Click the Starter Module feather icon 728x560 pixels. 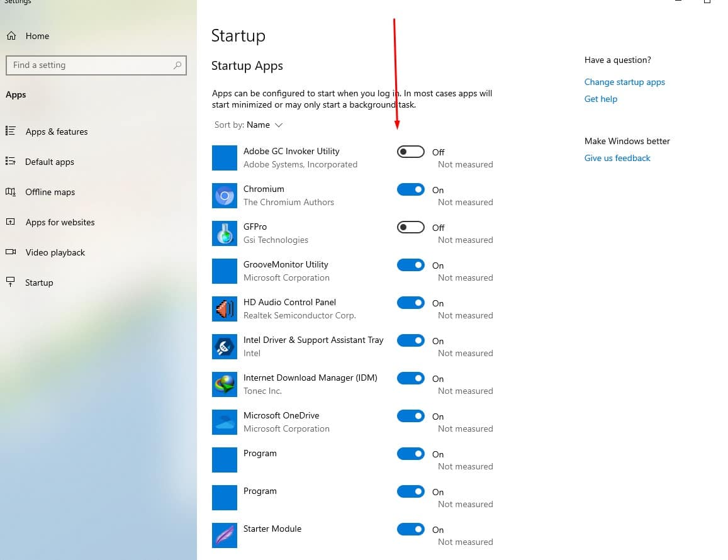(x=225, y=535)
